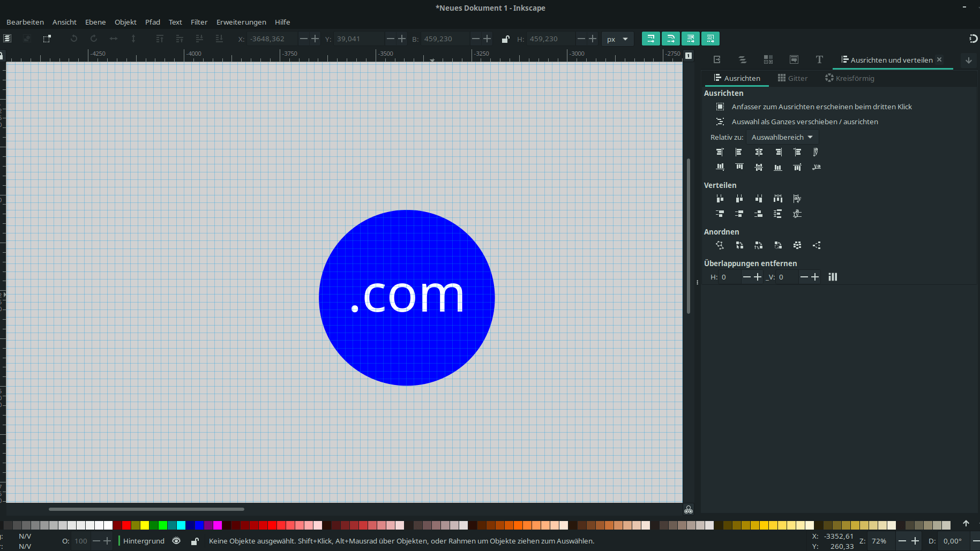Arrange connector network nicely
The width and height of the screenshot is (980, 551).
[720, 245]
